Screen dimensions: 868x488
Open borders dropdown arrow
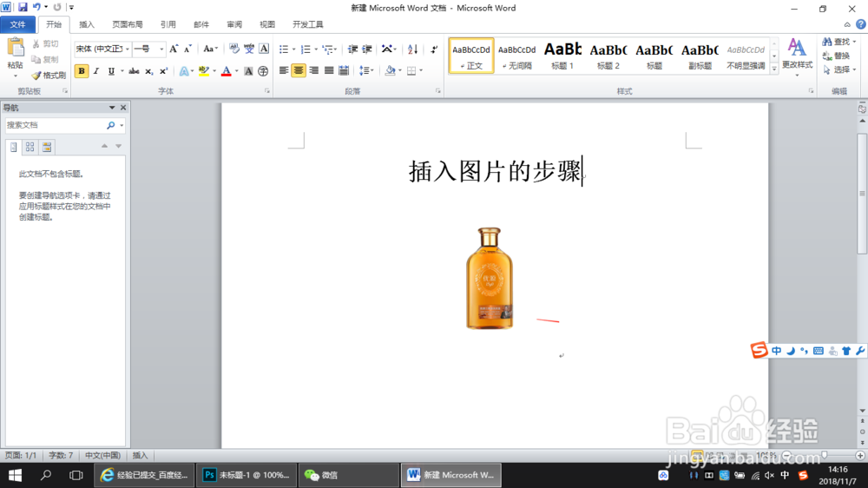point(421,70)
